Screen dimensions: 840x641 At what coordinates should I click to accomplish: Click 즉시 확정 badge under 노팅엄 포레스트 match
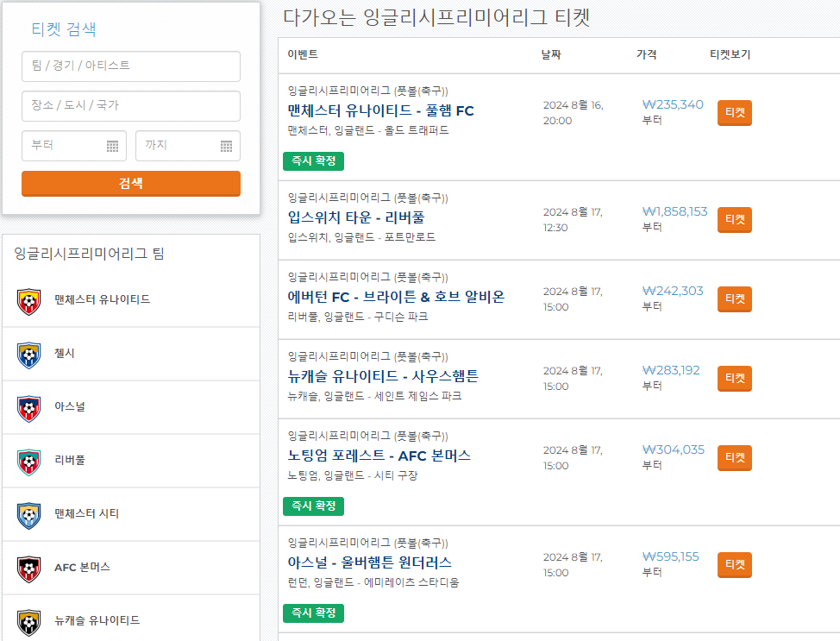click(313, 506)
